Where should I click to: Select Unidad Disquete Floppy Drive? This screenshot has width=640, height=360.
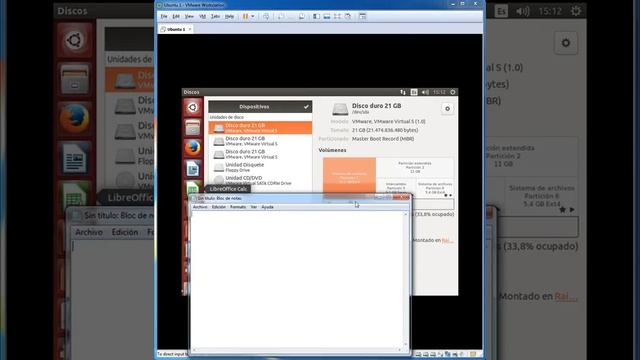[260, 167]
